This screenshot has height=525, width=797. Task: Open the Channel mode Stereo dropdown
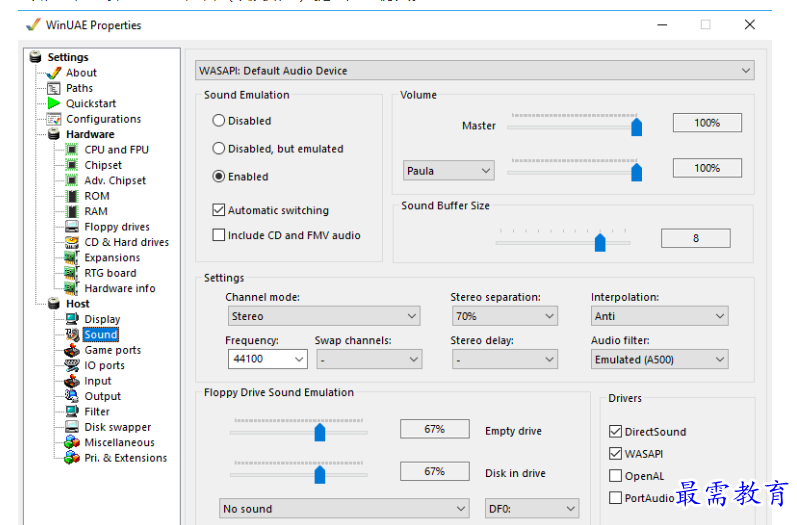point(324,316)
